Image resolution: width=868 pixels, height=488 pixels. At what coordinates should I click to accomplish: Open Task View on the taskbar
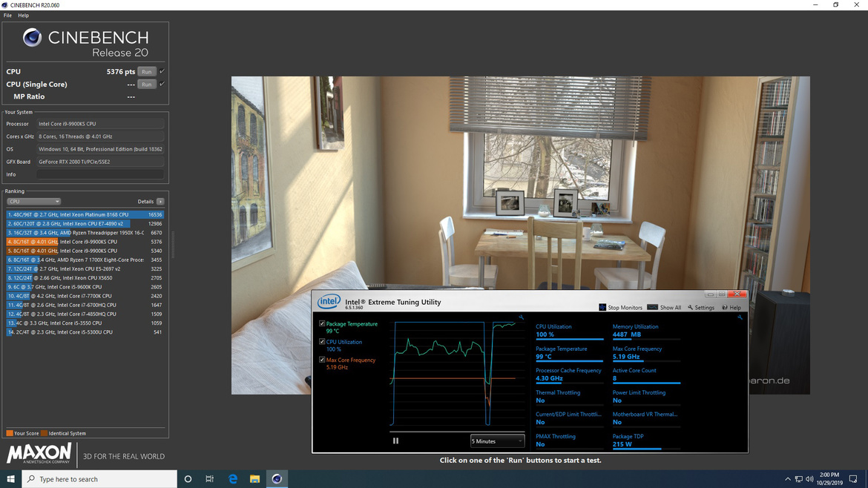coord(210,479)
